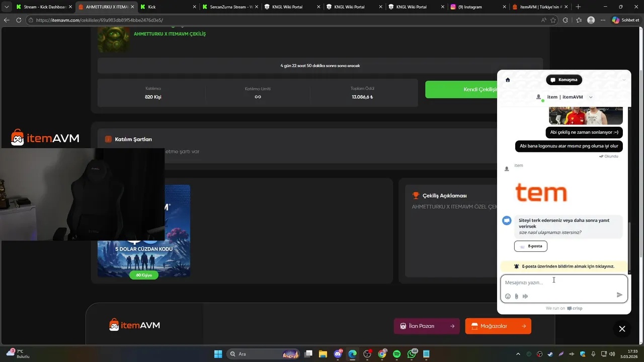The height and width of the screenshot is (362, 644).
Task: Open a new browser tab
Action: (578, 7)
